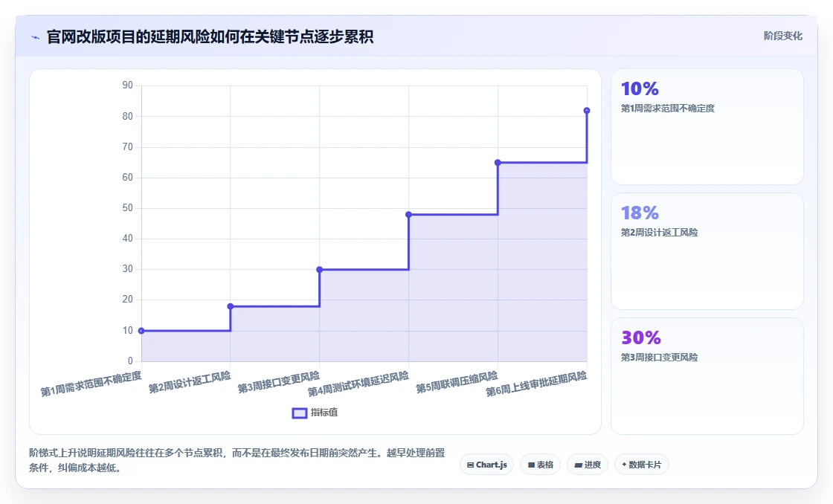Viewport: 833px width, 504px height.
Task: Click card caption 第3周接口变更风险
Action: click(659, 358)
